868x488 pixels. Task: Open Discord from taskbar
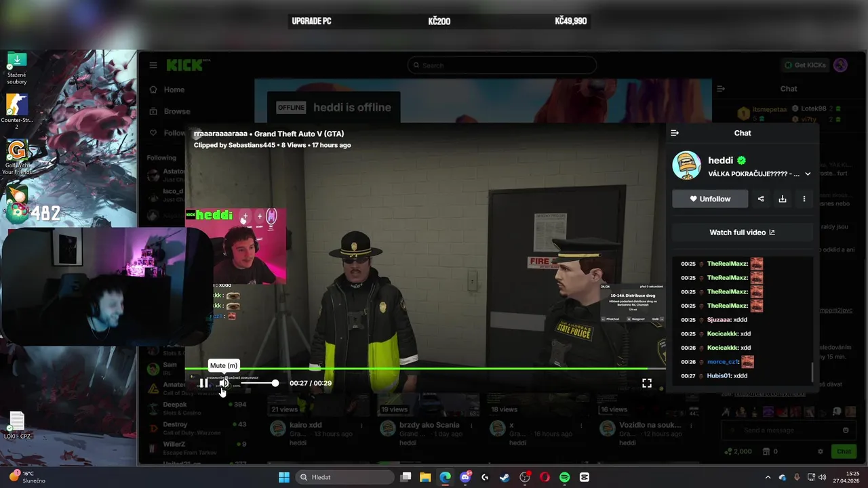465,477
